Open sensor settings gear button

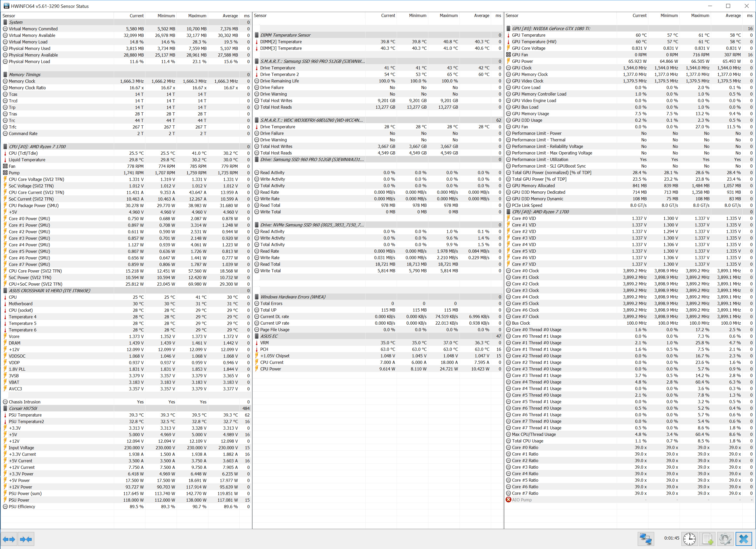[725, 539]
